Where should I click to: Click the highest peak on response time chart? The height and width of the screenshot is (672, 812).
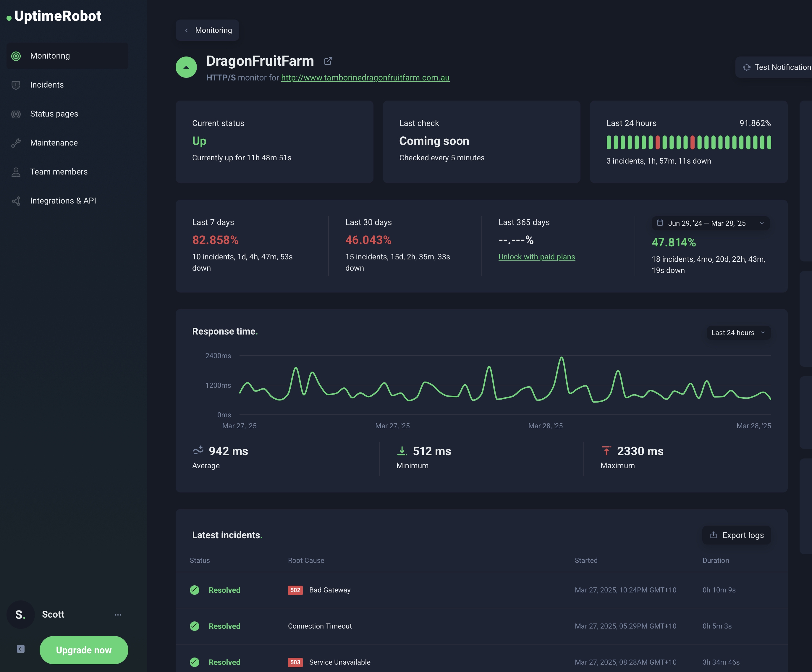pos(562,358)
